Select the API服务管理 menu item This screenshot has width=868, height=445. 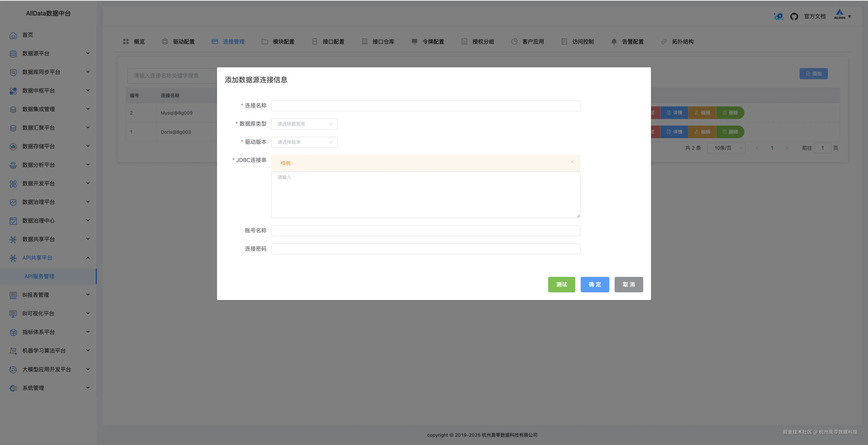[x=39, y=276]
